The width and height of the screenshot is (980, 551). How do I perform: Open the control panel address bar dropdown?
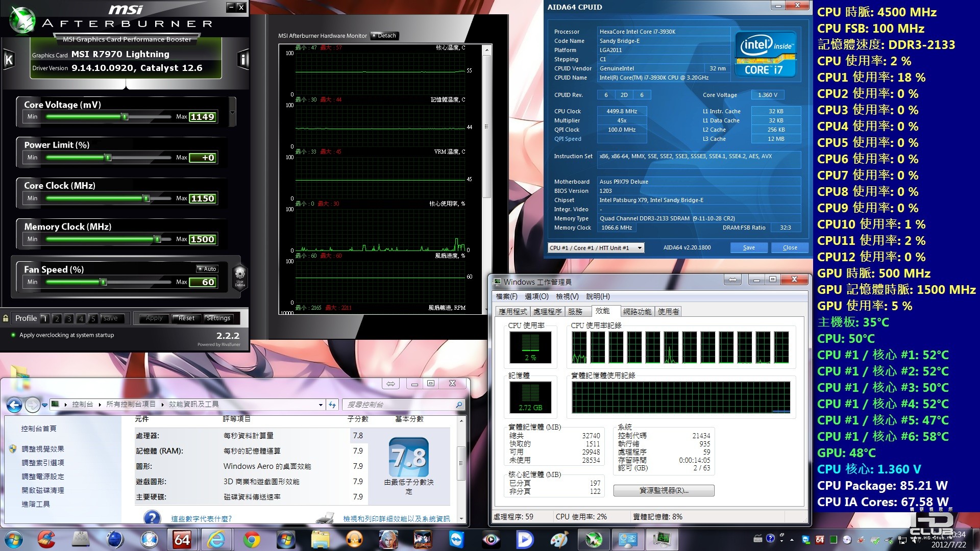tap(321, 405)
